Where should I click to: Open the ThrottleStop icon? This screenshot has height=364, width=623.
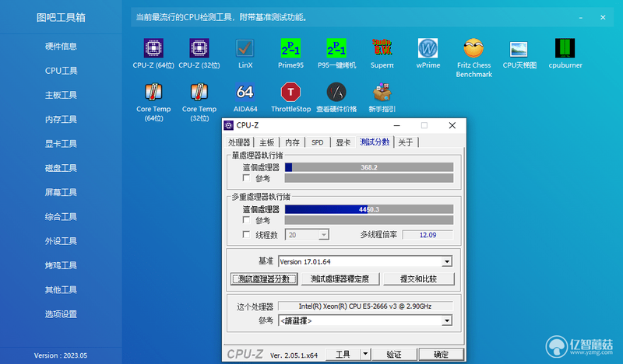click(290, 92)
